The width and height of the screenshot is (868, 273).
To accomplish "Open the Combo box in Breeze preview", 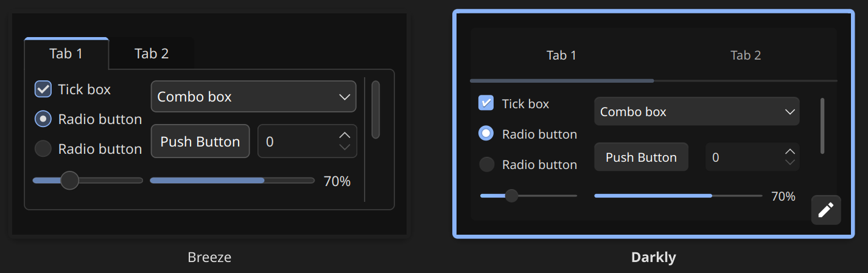I will coord(253,97).
